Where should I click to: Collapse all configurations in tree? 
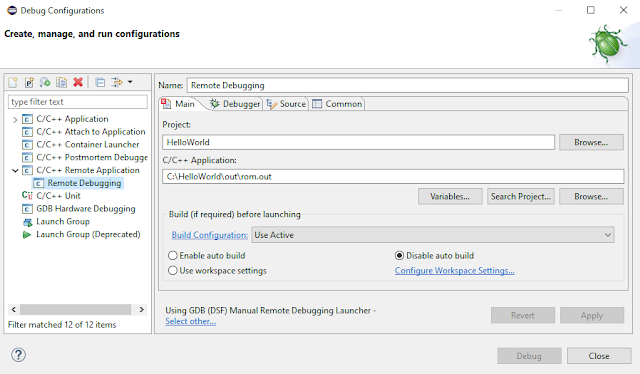100,82
